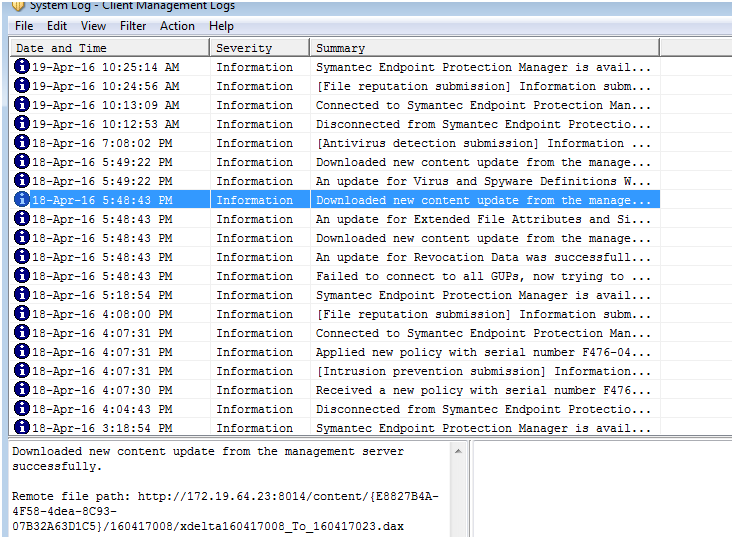
Task: Select highlighted 'Downloaded new content update' summary
Action: coord(483,200)
